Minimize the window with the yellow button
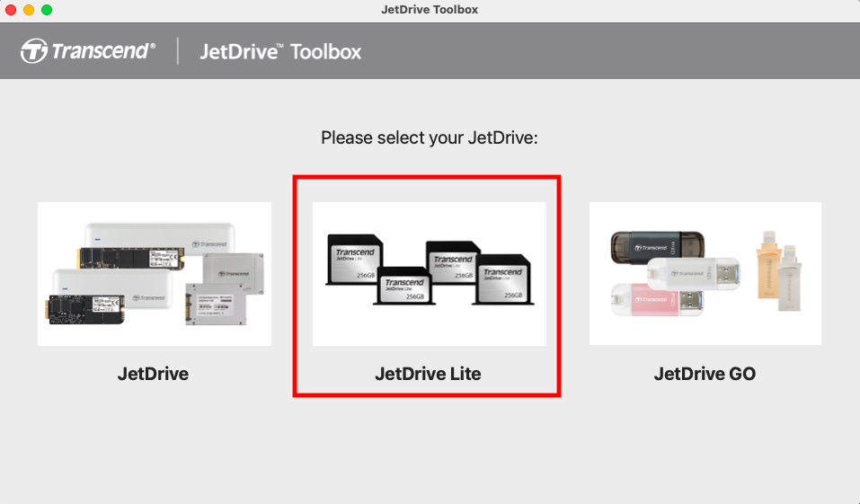Viewport: 860px width, 504px height. (x=29, y=10)
